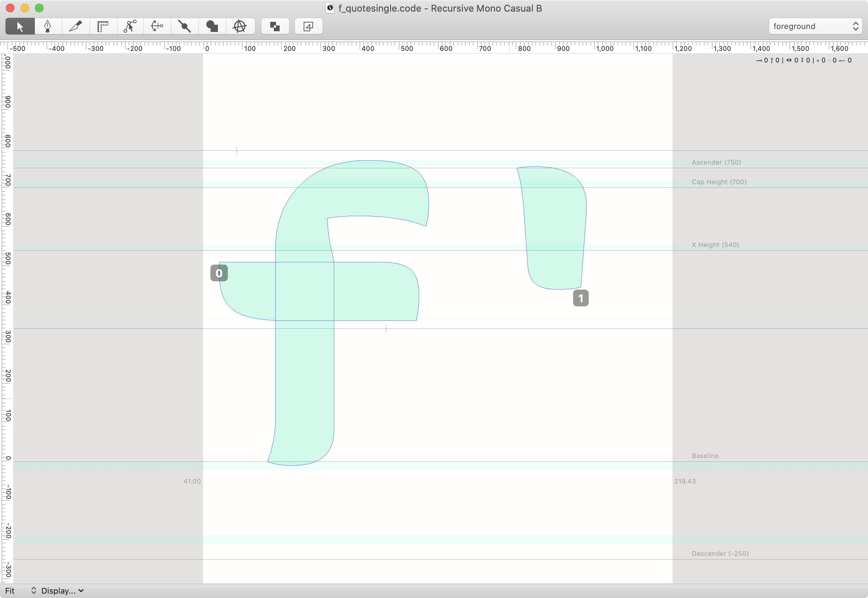
Task: Click the overlapping squares toolbar icon
Action: coord(275,26)
